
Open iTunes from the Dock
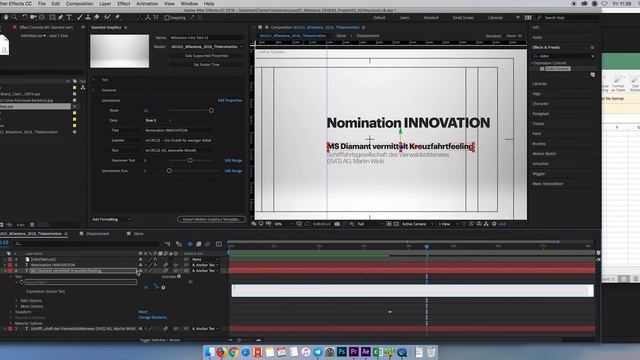click(305, 352)
